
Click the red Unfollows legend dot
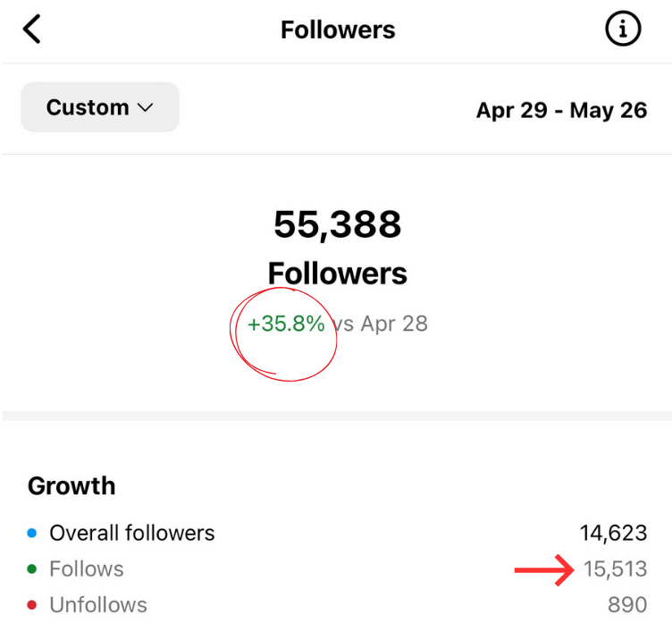click(x=32, y=605)
